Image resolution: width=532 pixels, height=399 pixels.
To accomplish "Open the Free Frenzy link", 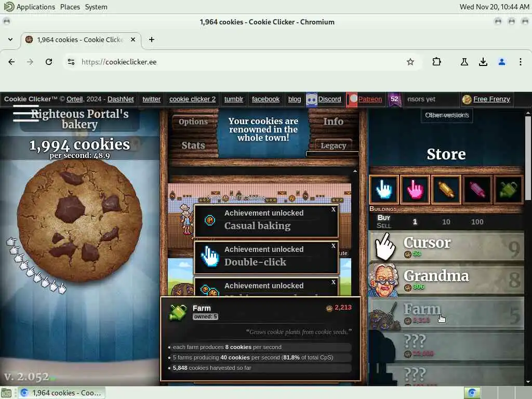I will (491, 99).
